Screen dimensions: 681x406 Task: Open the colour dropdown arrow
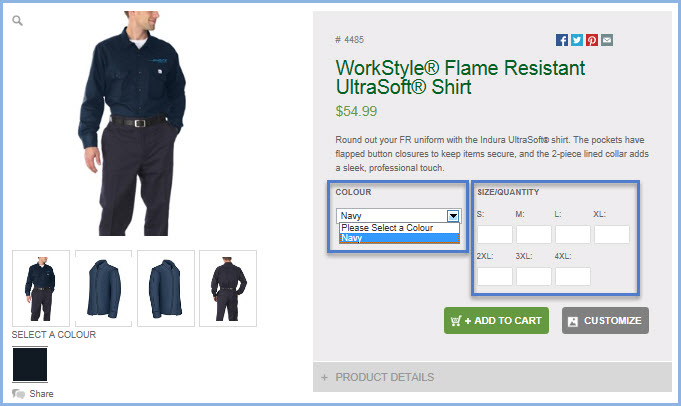[x=453, y=215]
